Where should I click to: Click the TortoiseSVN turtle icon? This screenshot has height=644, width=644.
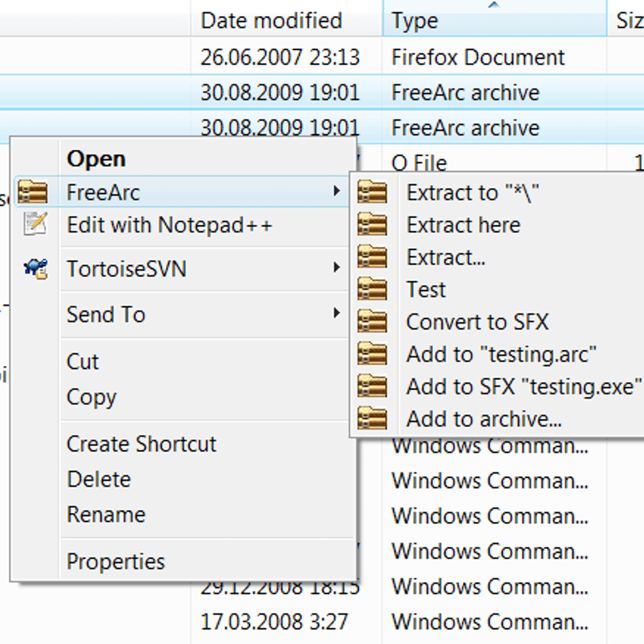coord(35,269)
